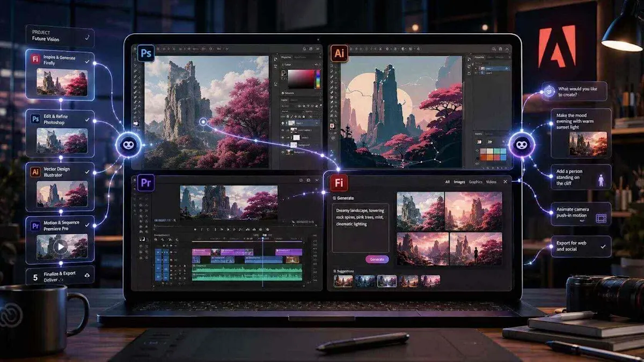Screen dimensions: 644x362
Task: Select 'Add a person standing on the cliff' suggestion
Action: (x=581, y=177)
